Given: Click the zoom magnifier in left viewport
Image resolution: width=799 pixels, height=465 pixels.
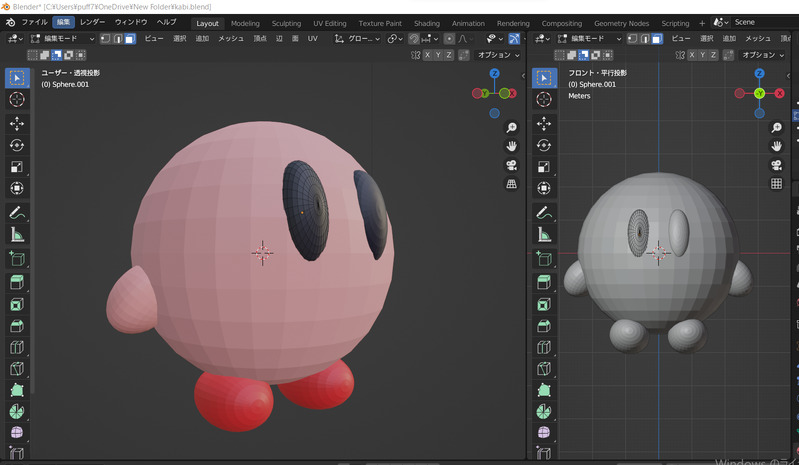Looking at the screenshot, I should click(511, 128).
